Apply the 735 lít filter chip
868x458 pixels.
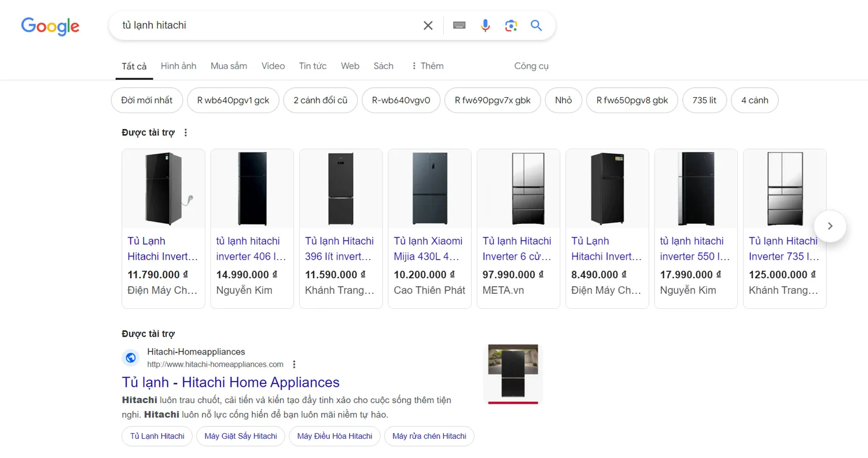(704, 100)
